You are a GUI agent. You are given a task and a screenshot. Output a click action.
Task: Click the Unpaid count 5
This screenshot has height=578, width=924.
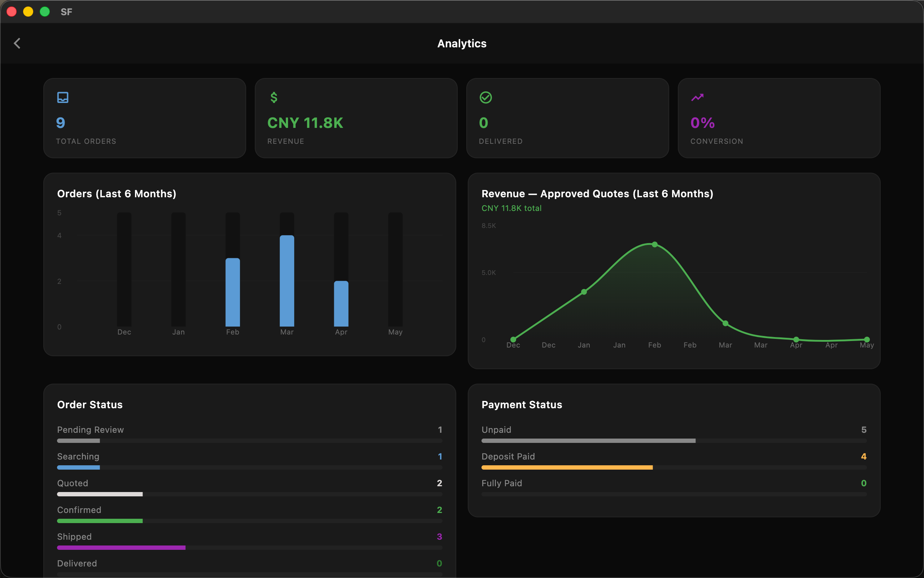click(864, 430)
